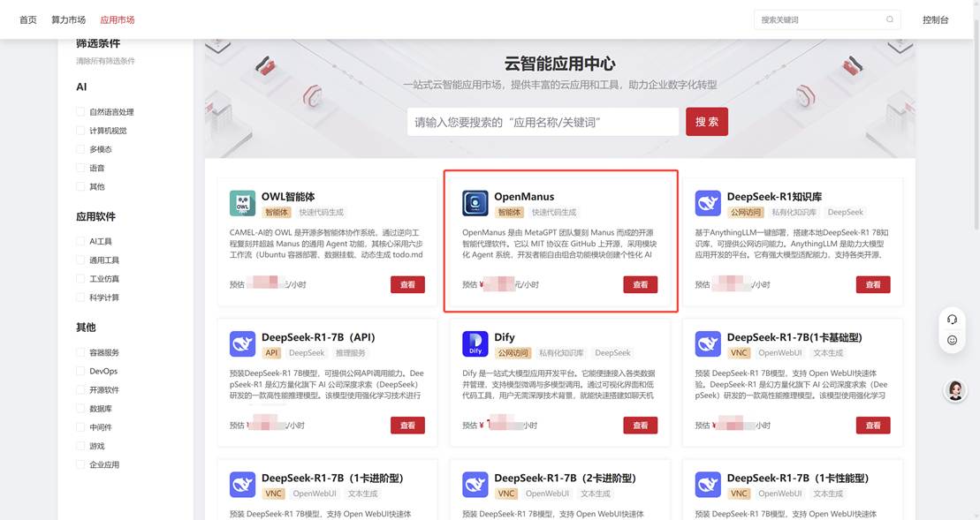Check the 多模态 filter
Screen dimensions: 980x520
(80, 149)
